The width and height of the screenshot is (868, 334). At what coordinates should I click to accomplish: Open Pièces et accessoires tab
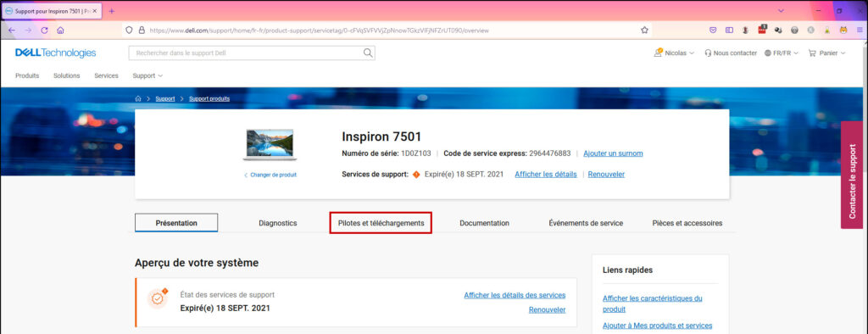pyautogui.click(x=687, y=223)
